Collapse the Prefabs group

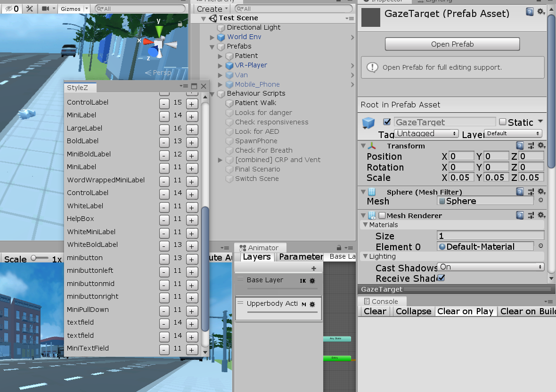(x=212, y=47)
